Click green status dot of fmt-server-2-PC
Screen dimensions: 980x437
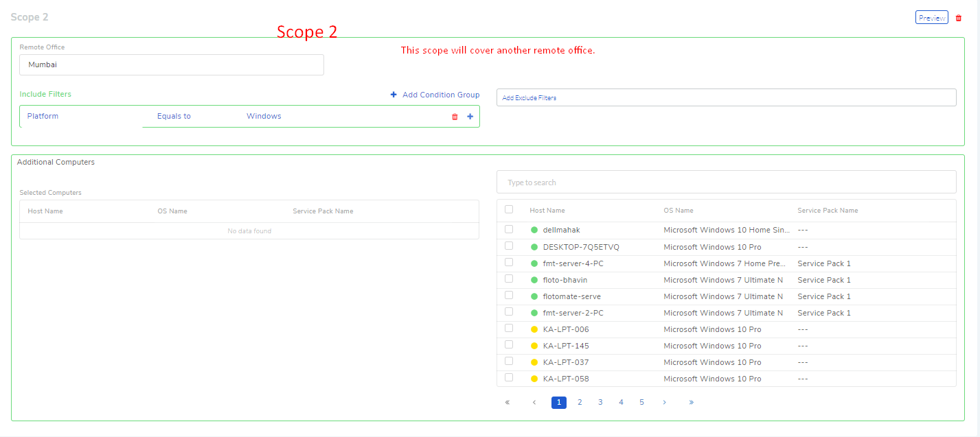click(x=534, y=313)
